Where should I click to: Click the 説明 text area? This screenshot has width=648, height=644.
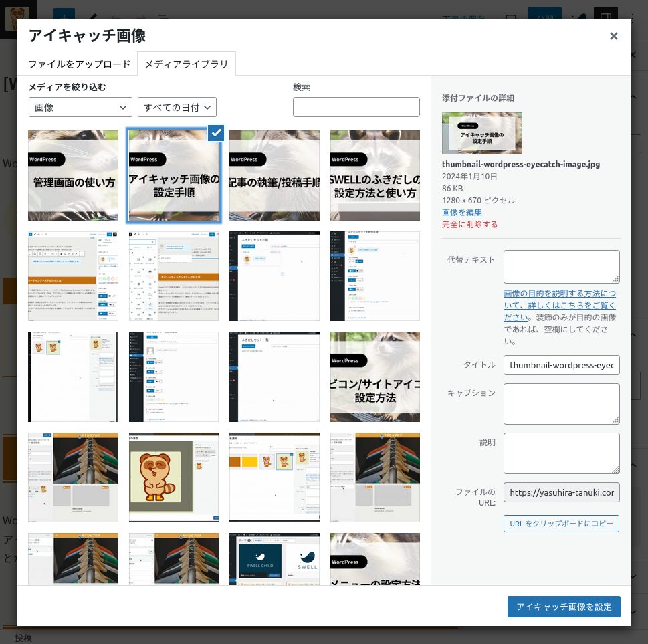tap(561, 453)
